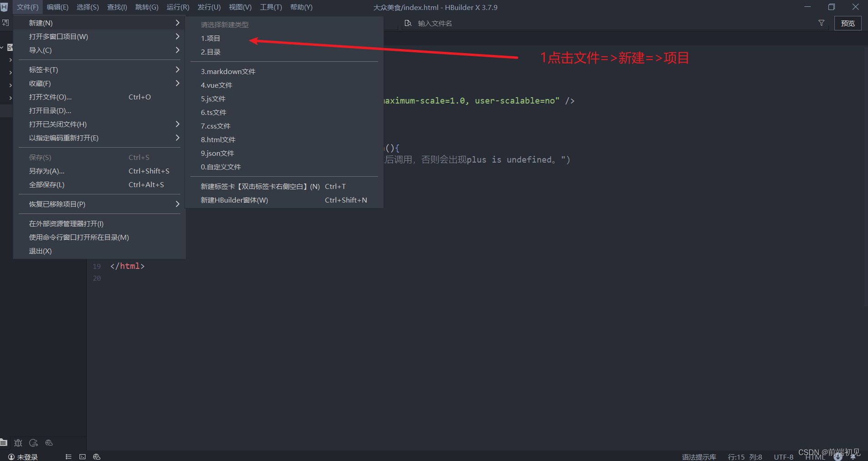Image resolution: width=868 pixels, height=461 pixels.
Task: Click the 未登录 login status text
Action: pyautogui.click(x=27, y=457)
